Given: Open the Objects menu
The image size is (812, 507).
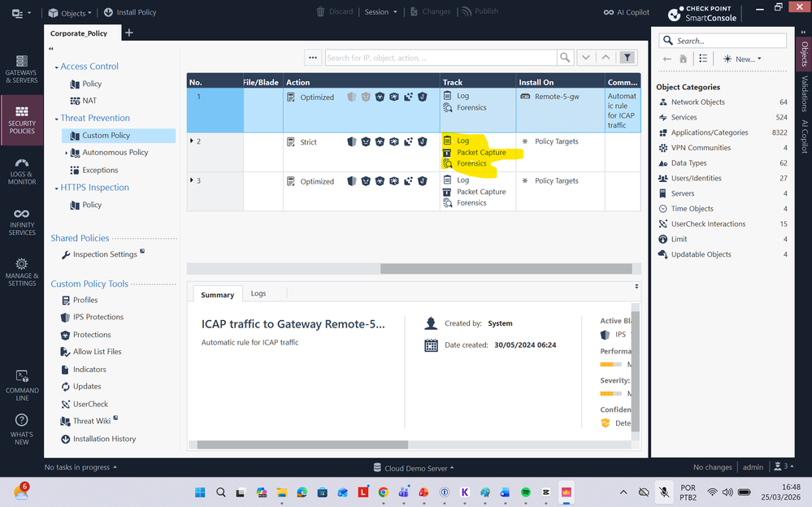Looking at the screenshot, I should click(69, 12).
